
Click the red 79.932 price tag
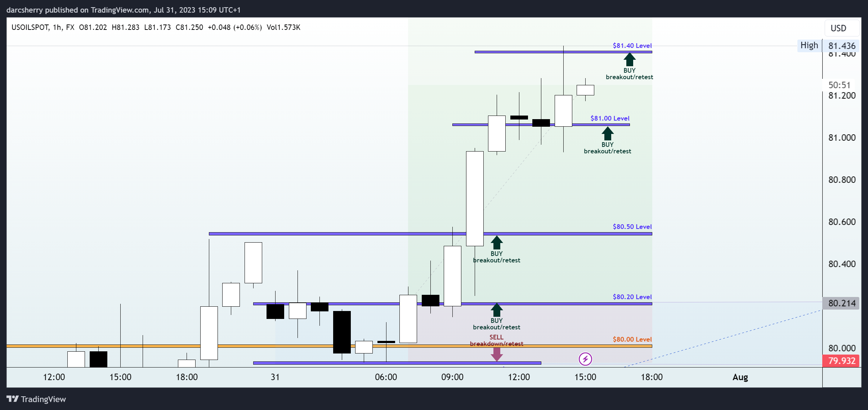pyautogui.click(x=841, y=361)
